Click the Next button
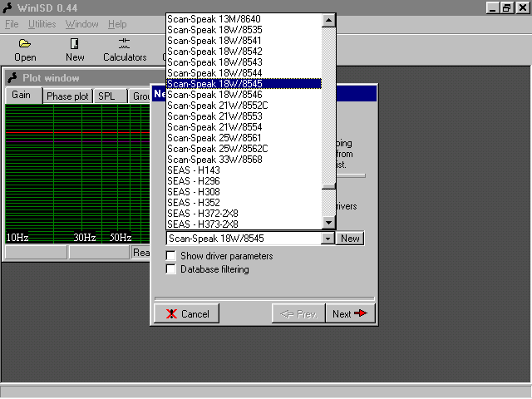 [350, 313]
